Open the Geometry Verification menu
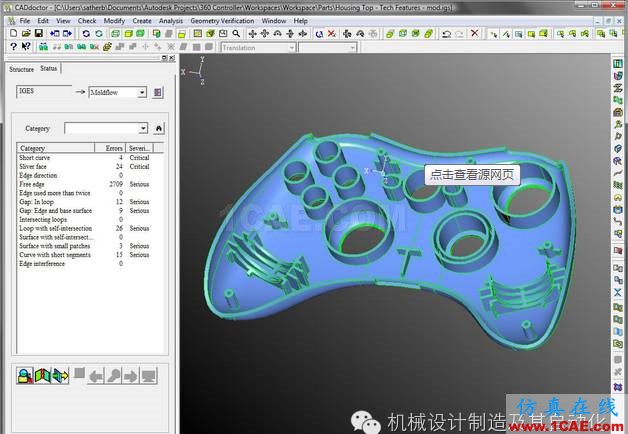Viewport: 628px width, 434px height. click(222, 21)
